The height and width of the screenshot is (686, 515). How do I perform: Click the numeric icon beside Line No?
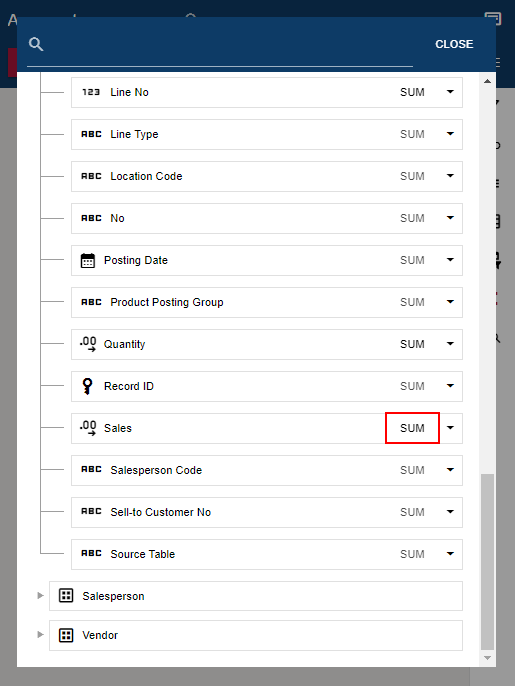(91, 92)
